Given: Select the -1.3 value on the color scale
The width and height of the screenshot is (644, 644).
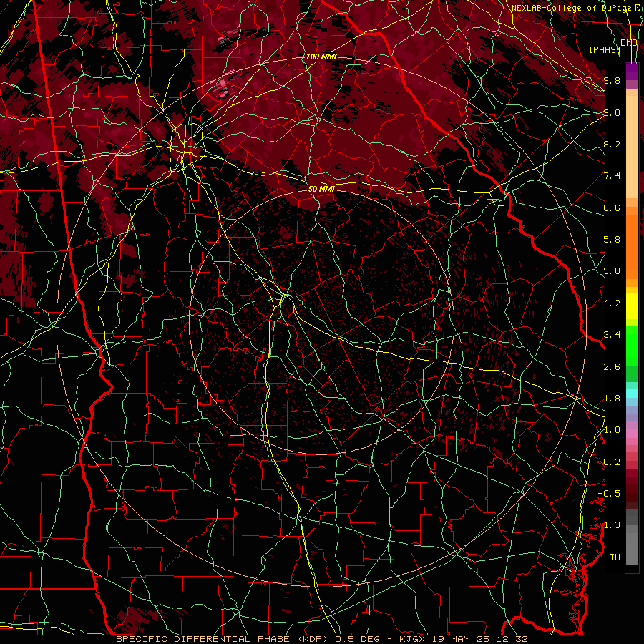Looking at the screenshot, I should (x=609, y=525).
